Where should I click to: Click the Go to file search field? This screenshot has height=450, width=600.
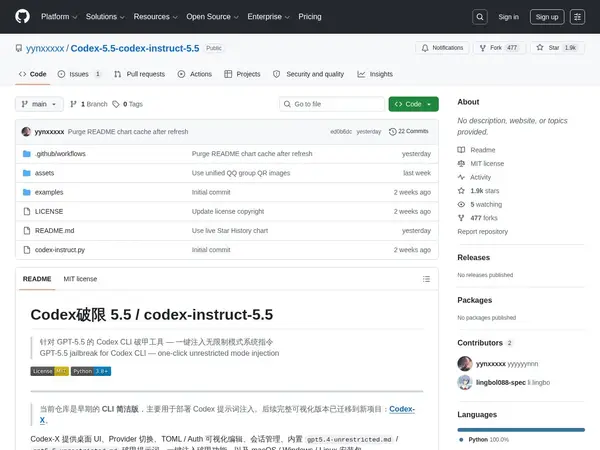click(x=332, y=104)
